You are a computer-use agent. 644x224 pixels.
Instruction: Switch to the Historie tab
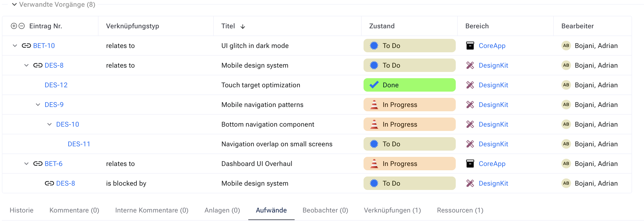(22, 210)
